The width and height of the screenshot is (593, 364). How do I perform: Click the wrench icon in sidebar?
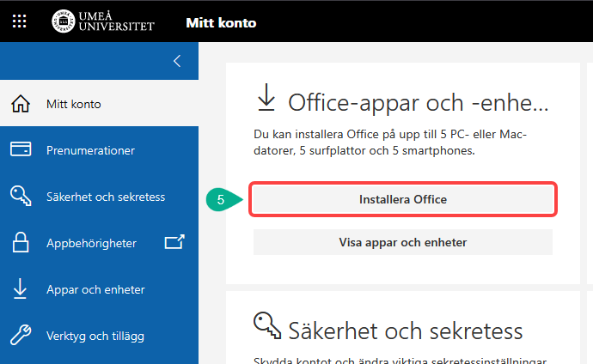click(21, 335)
